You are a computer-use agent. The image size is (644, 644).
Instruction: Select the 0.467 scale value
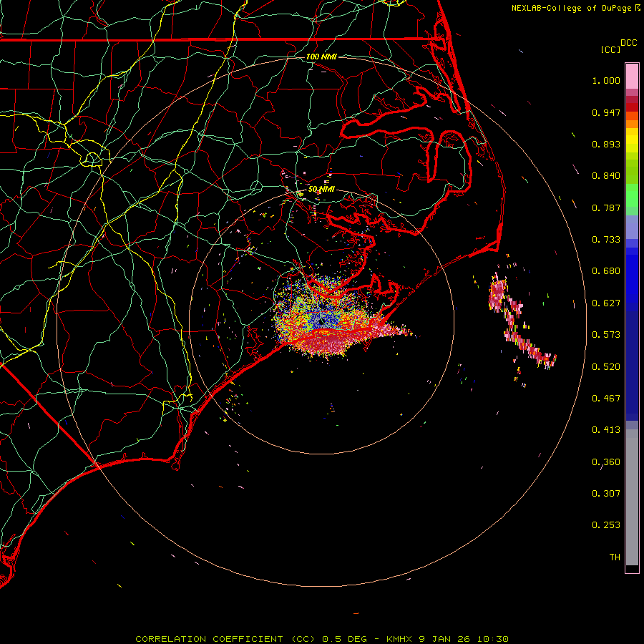coord(606,399)
